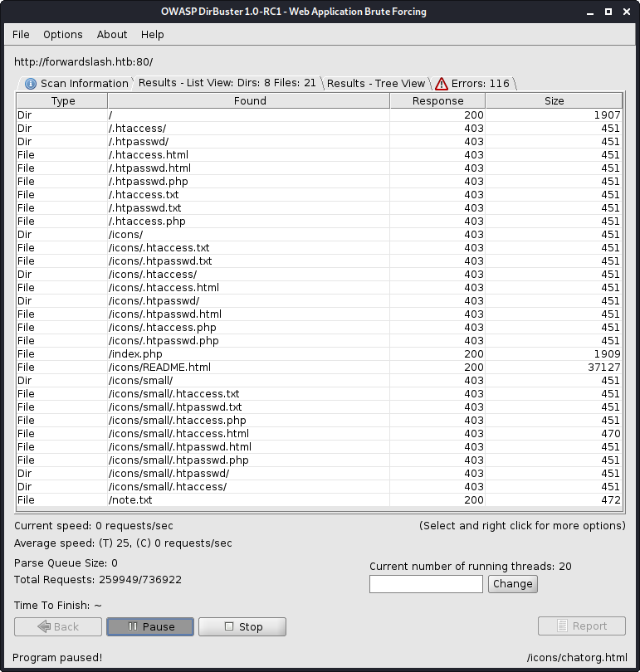The height and width of the screenshot is (672, 640).
Task: Select the /icons/small/ directory row
Action: tap(319, 380)
